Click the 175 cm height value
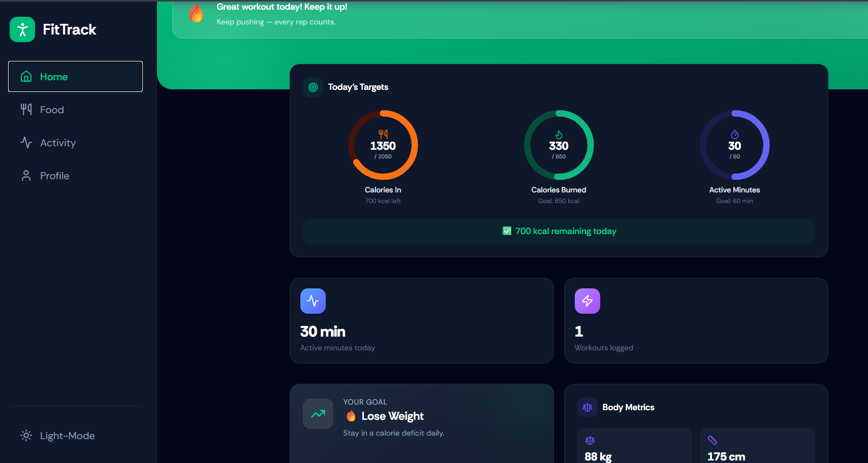The image size is (868, 463). tap(726, 456)
